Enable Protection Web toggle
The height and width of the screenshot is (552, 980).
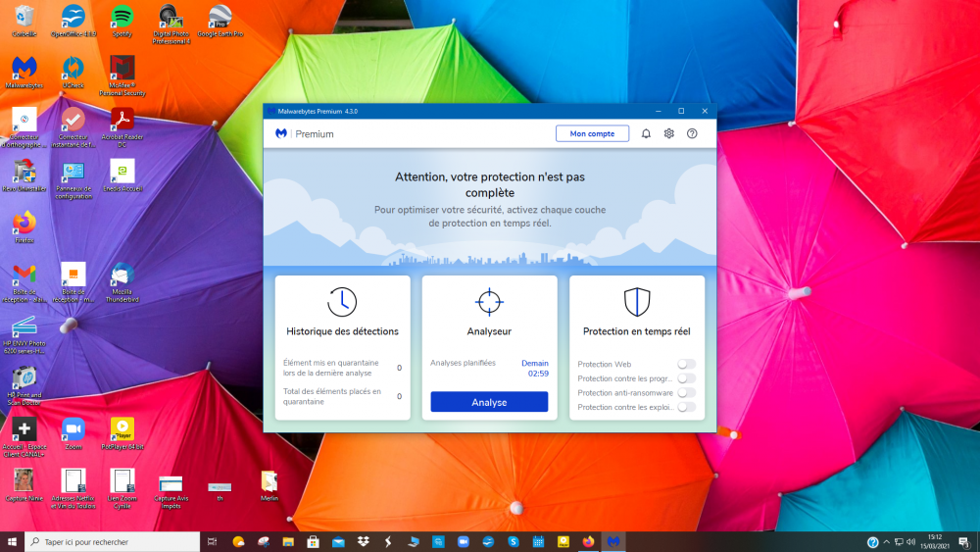[x=686, y=364]
